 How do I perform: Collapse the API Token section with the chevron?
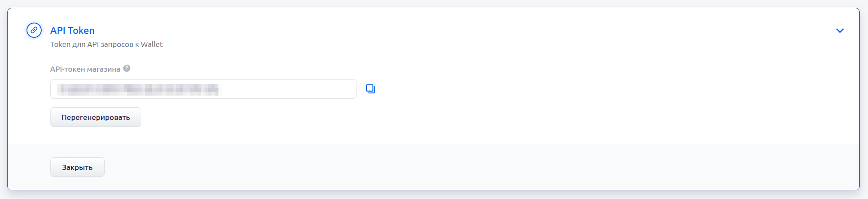840,30
